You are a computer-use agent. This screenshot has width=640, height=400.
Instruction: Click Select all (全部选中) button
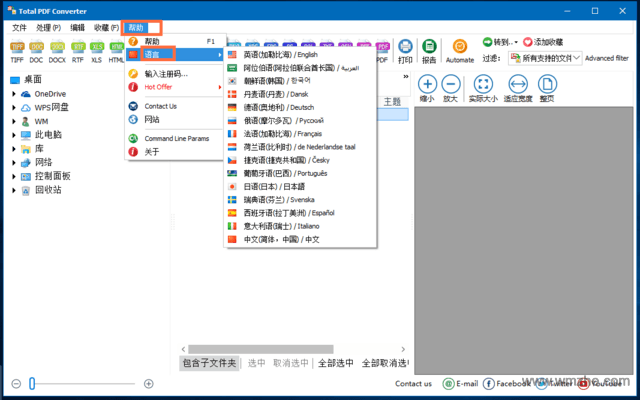click(x=336, y=363)
